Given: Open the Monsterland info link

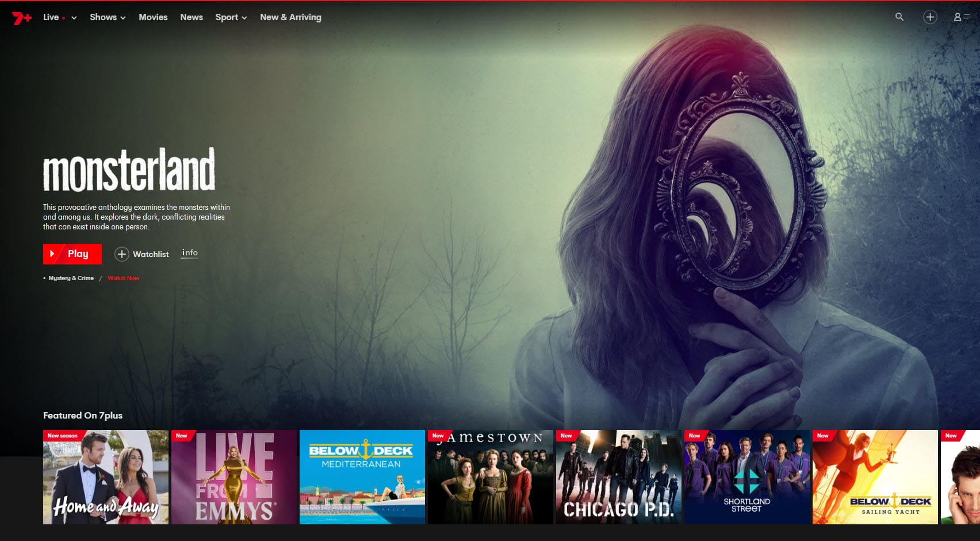Looking at the screenshot, I should pos(190,253).
